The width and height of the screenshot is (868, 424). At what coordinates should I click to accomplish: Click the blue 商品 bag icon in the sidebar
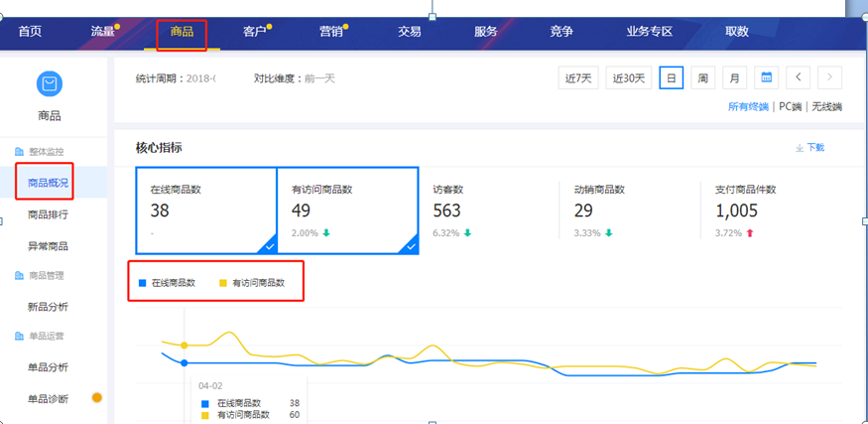[x=49, y=85]
